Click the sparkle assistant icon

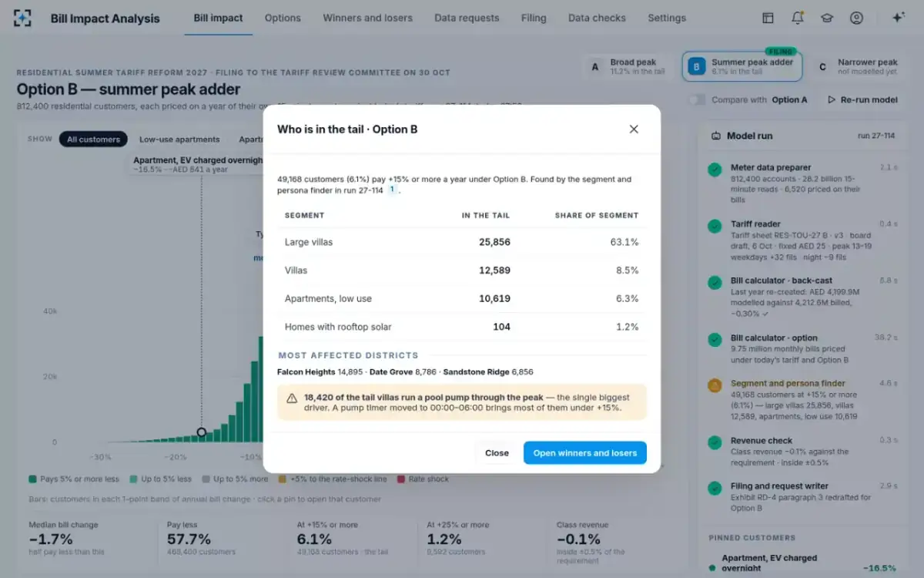tap(898, 18)
